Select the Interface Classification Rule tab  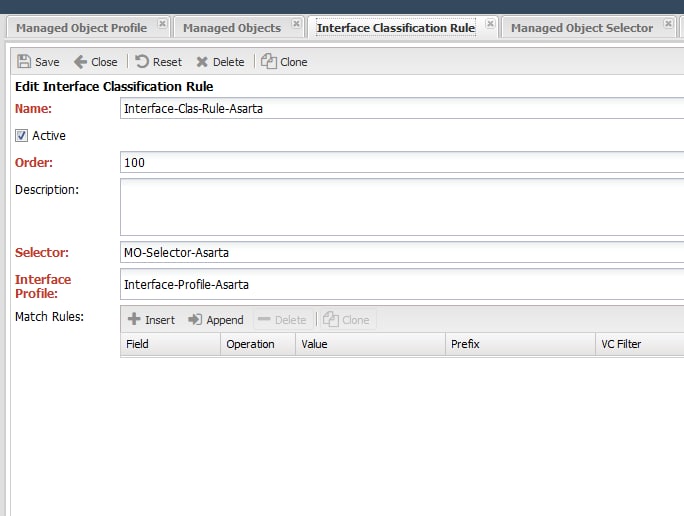point(396,28)
